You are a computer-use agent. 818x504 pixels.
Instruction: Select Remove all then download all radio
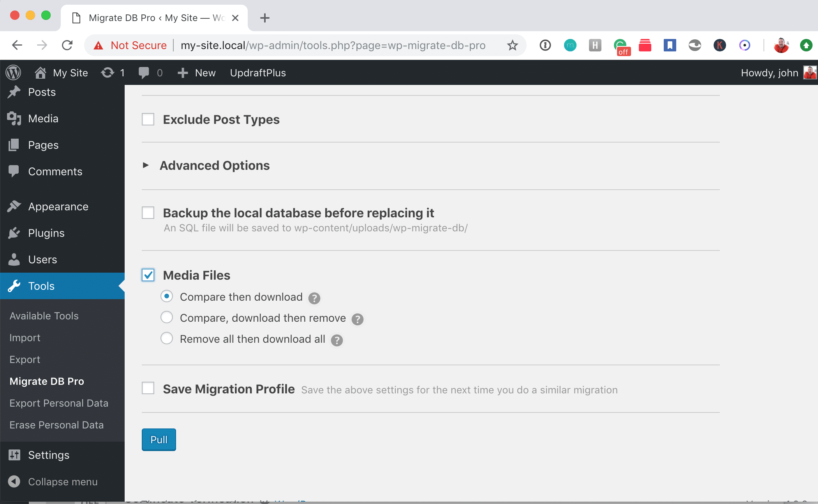[x=167, y=338]
